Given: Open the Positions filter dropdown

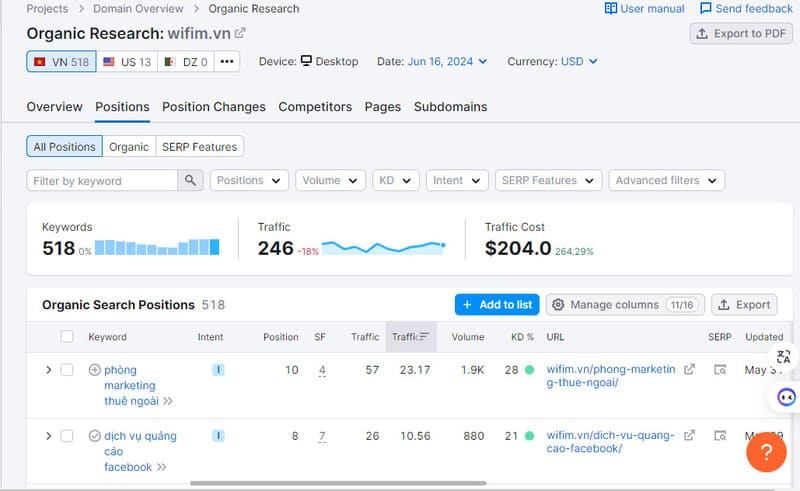Looking at the screenshot, I should click(x=249, y=181).
